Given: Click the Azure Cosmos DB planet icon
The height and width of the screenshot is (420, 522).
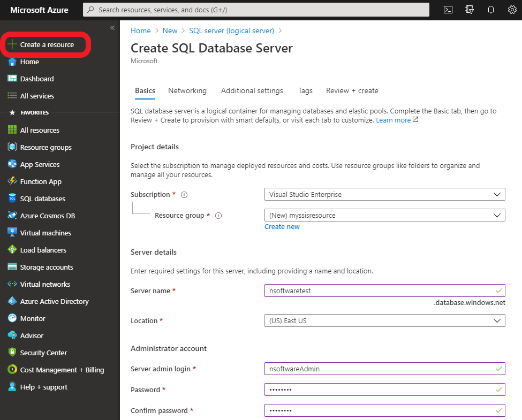Looking at the screenshot, I should click(x=12, y=215).
